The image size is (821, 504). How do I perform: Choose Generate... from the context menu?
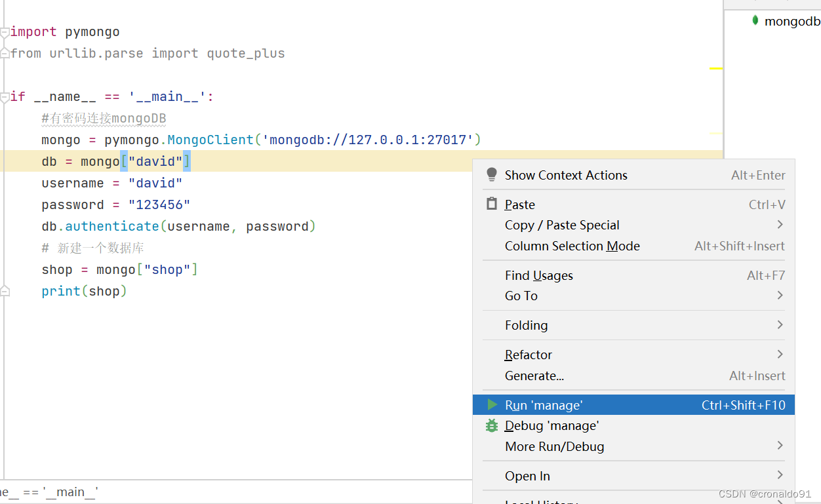click(633, 376)
